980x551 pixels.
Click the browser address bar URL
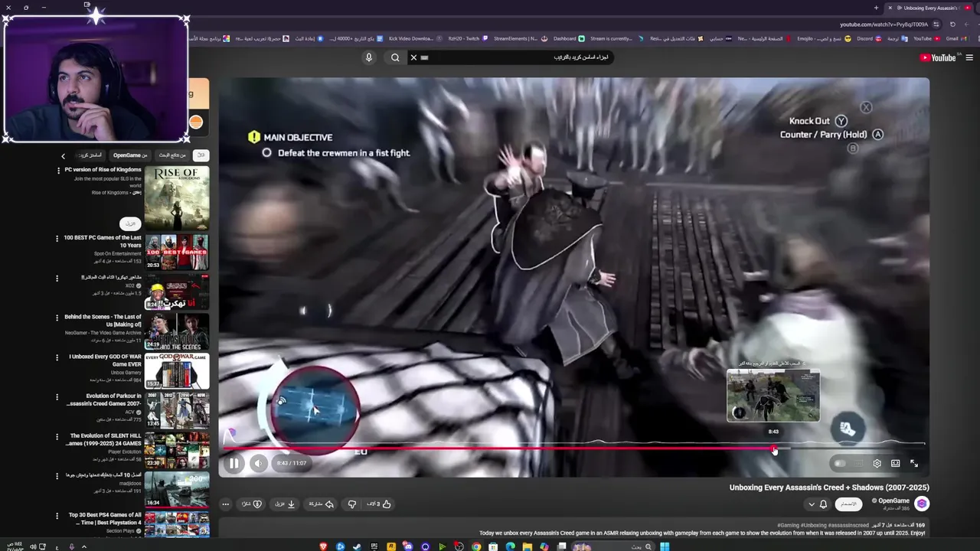click(884, 24)
